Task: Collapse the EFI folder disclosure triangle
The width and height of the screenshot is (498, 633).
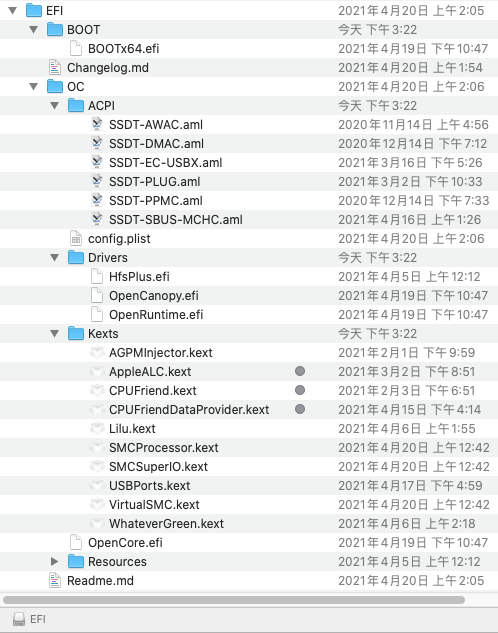Action: (x=13, y=10)
